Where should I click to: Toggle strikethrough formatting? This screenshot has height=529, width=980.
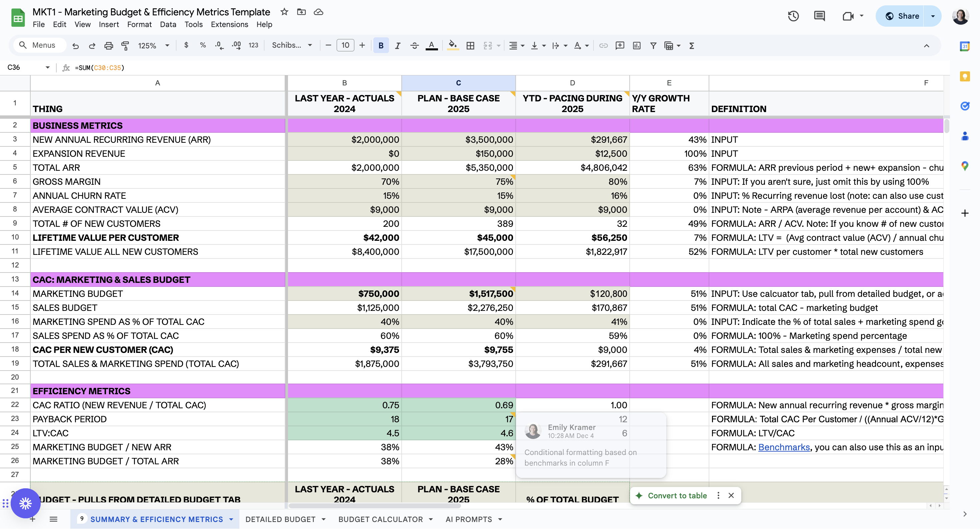coord(415,46)
